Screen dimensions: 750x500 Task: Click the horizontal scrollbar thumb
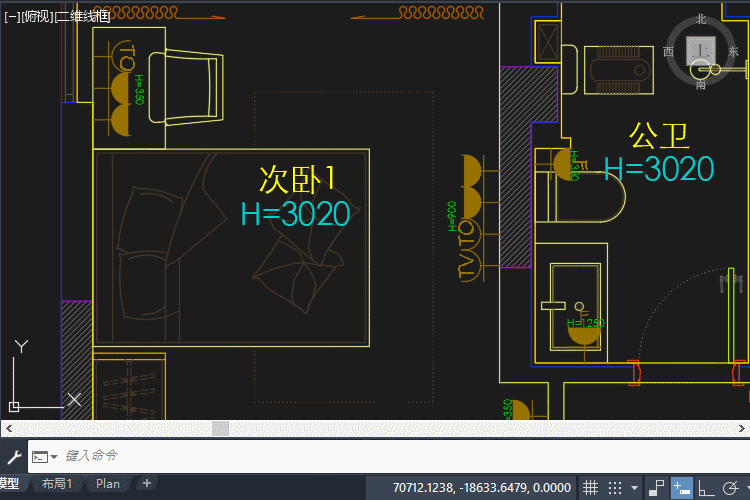[220, 428]
